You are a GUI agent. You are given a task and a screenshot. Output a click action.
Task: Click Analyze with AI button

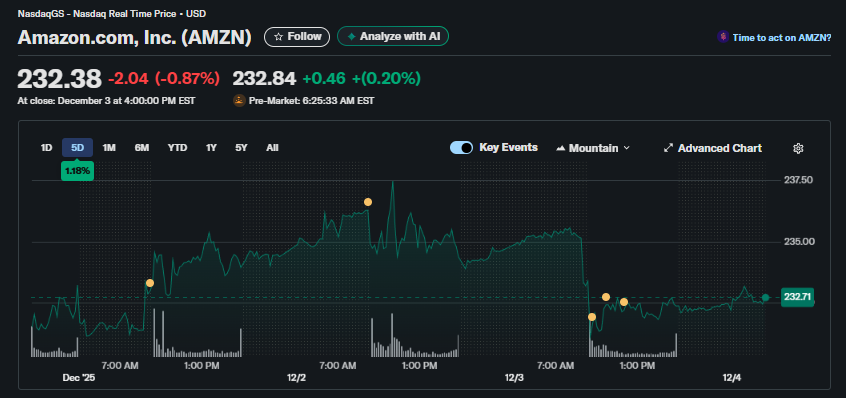[393, 37]
